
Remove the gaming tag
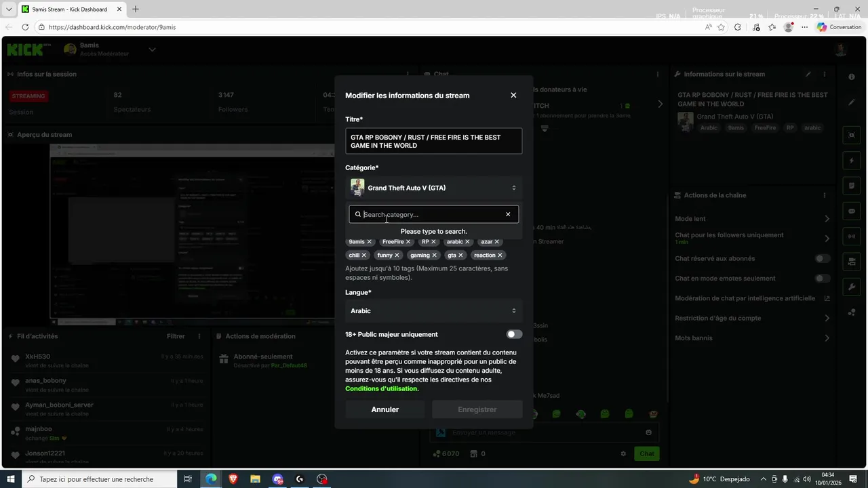434,255
